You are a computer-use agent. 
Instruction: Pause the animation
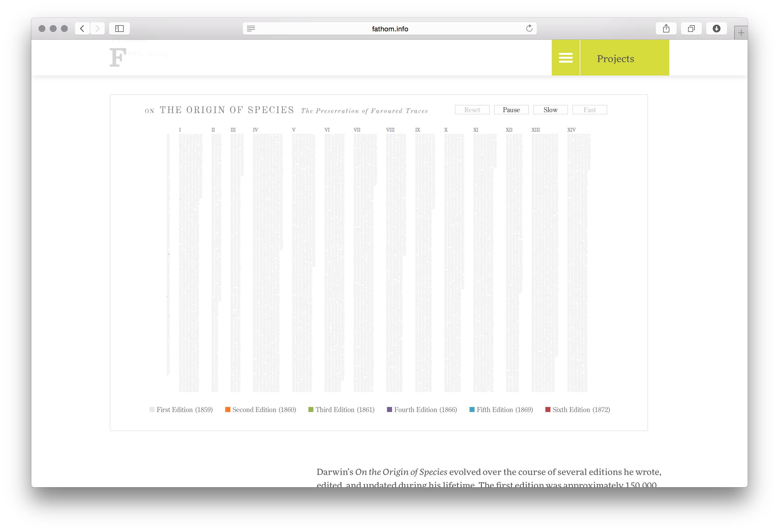tap(511, 110)
